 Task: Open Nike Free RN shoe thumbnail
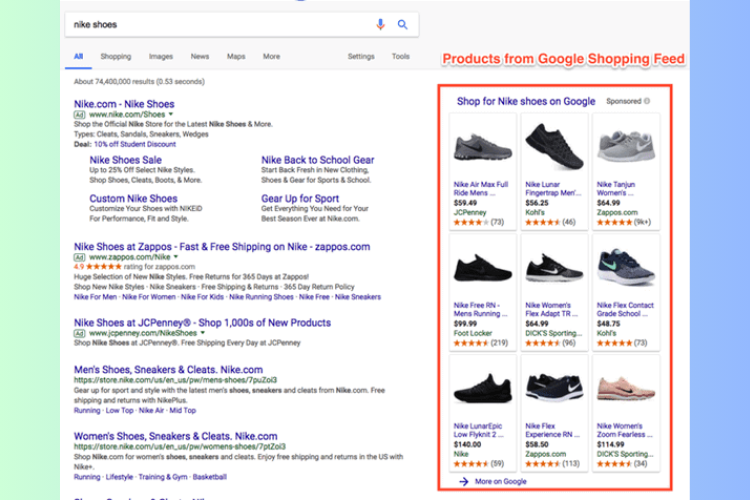pyautogui.click(x=483, y=267)
